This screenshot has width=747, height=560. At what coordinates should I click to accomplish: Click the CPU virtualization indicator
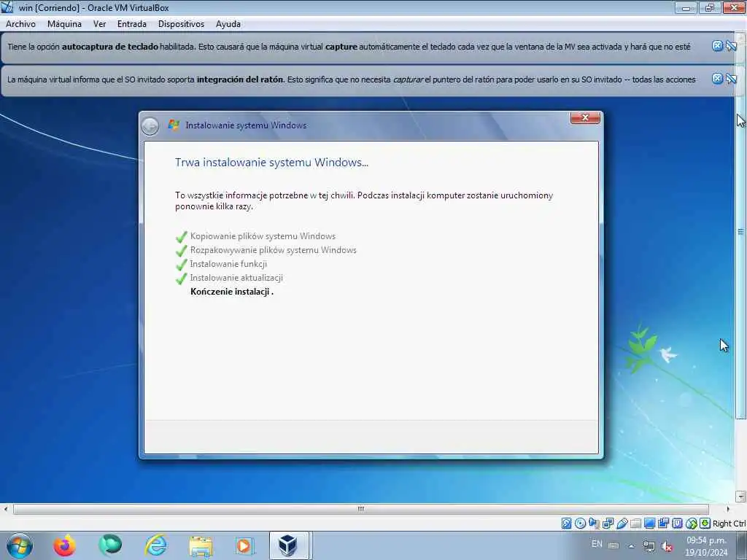coord(677,524)
